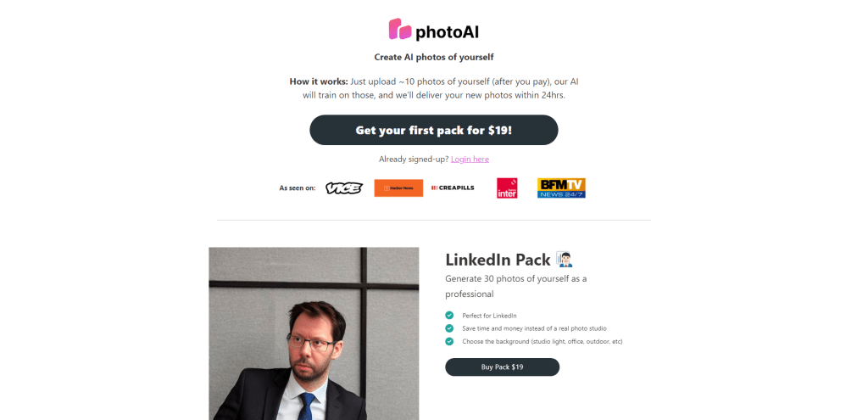The image size is (868, 420).
Task: Click the How it works description text
Action: click(433, 88)
